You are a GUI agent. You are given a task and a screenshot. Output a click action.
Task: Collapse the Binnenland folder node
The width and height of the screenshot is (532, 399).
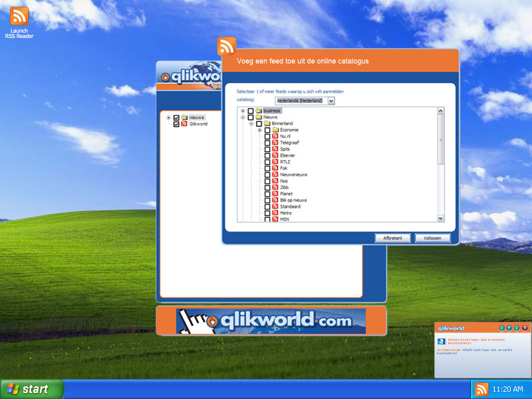(x=251, y=124)
